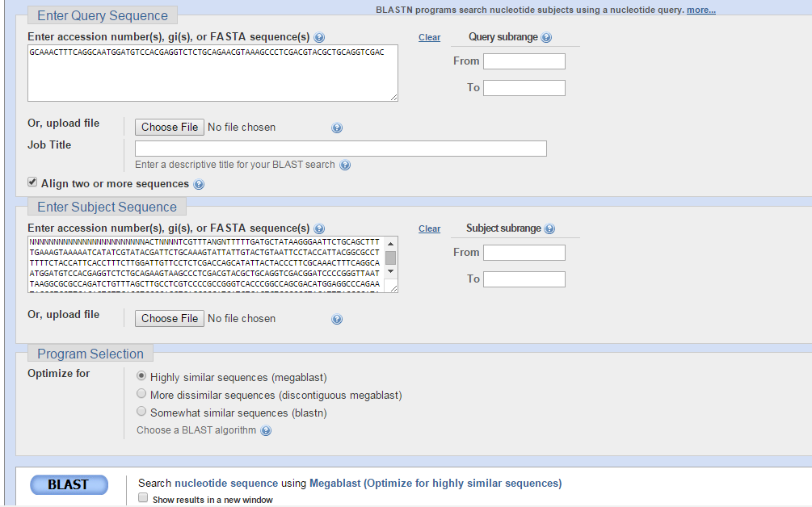Select Highly similar sequences (megablast) option
Screen dimensions: 812x507
142,376
